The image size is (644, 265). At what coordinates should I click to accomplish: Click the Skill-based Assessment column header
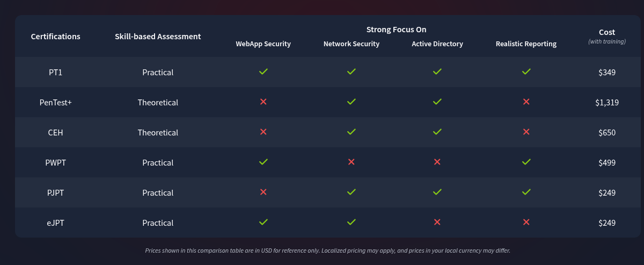click(x=158, y=37)
